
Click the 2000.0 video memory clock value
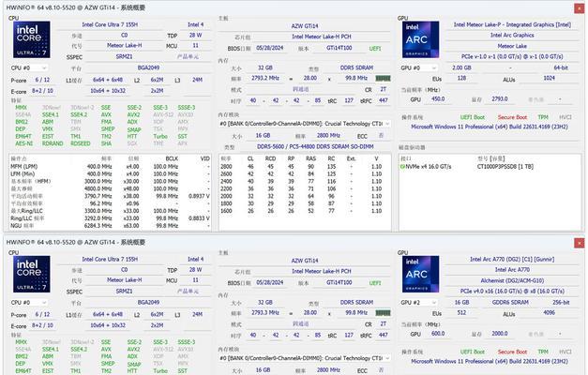500,334
